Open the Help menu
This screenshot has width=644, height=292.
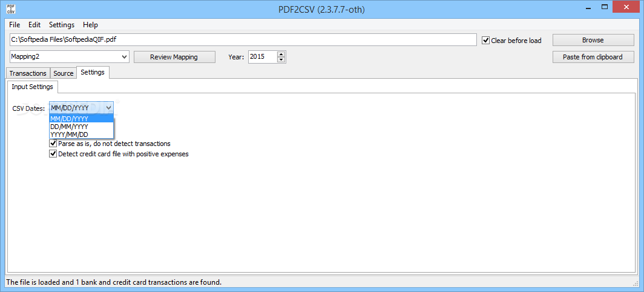(90, 25)
